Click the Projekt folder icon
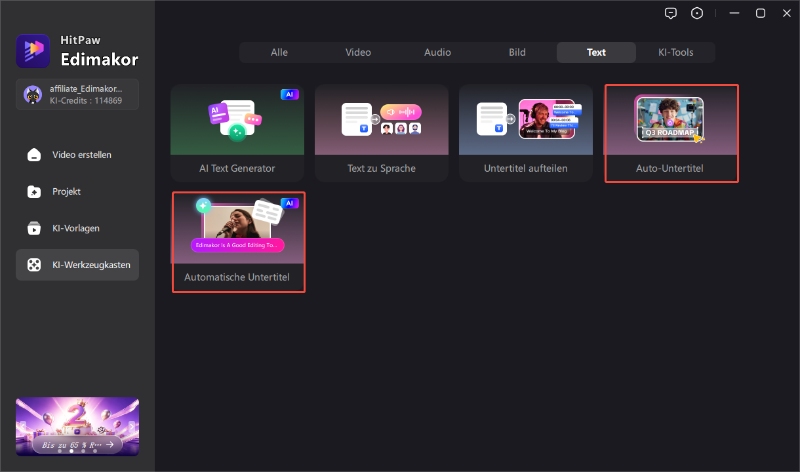This screenshot has width=800, height=472. 34,191
